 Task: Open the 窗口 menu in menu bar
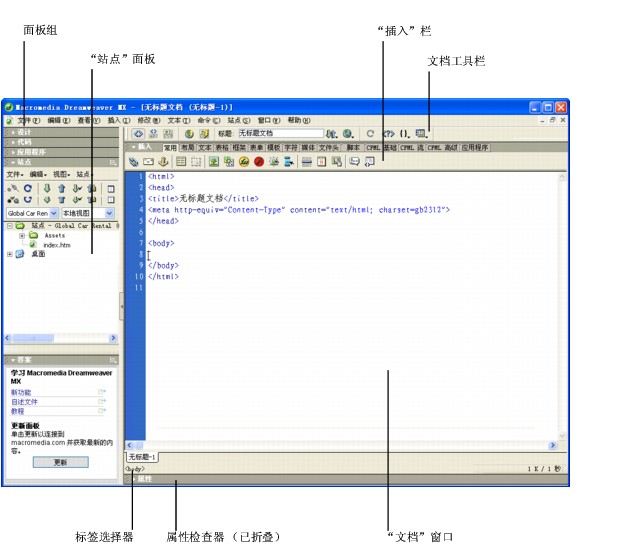(x=269, y=120)
